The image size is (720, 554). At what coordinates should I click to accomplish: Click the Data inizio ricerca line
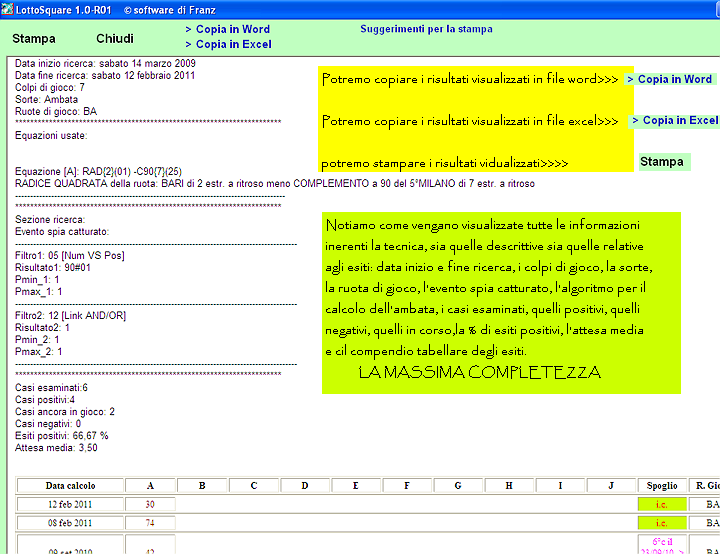(x=105, y=63)
